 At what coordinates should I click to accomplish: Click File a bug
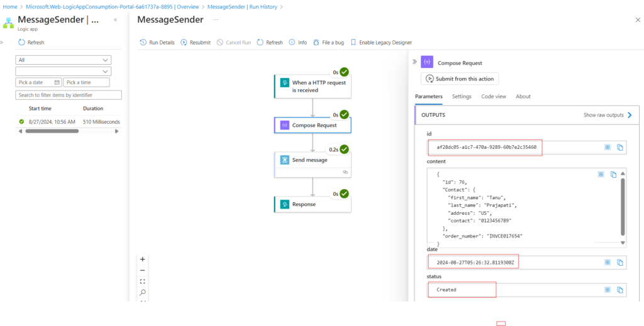click(328, 42)
